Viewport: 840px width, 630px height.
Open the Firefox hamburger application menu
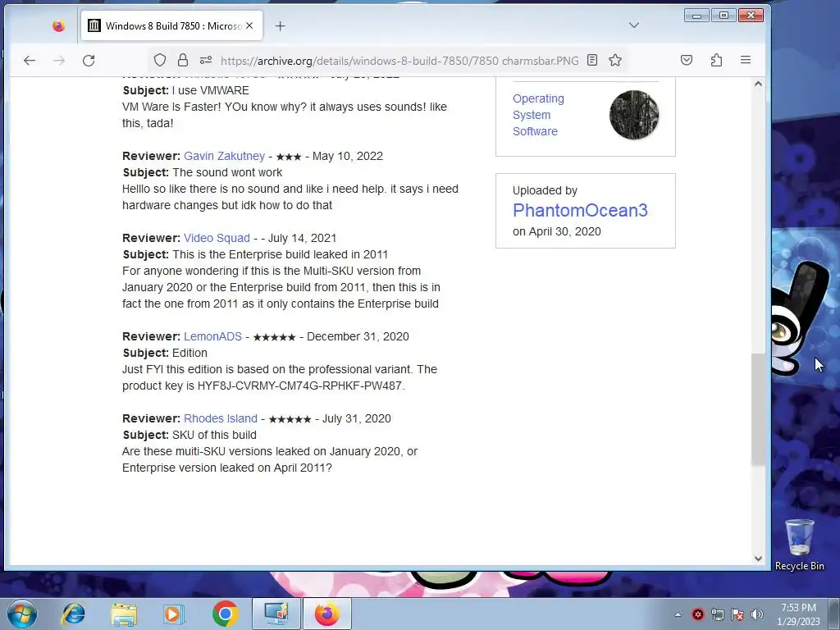745,60
